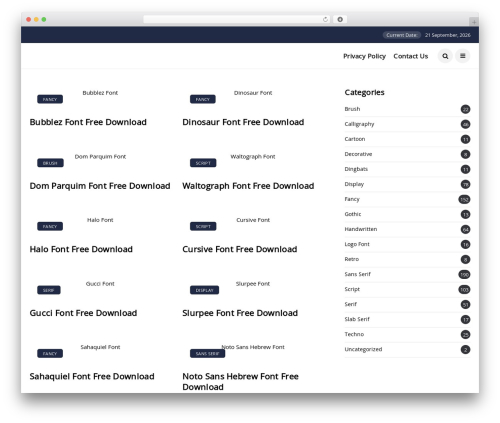Image resolution: width=500 pixels, height=423 pixels.
Task: Select Calligraphy category in sidebar
Action: coord(359,124)
